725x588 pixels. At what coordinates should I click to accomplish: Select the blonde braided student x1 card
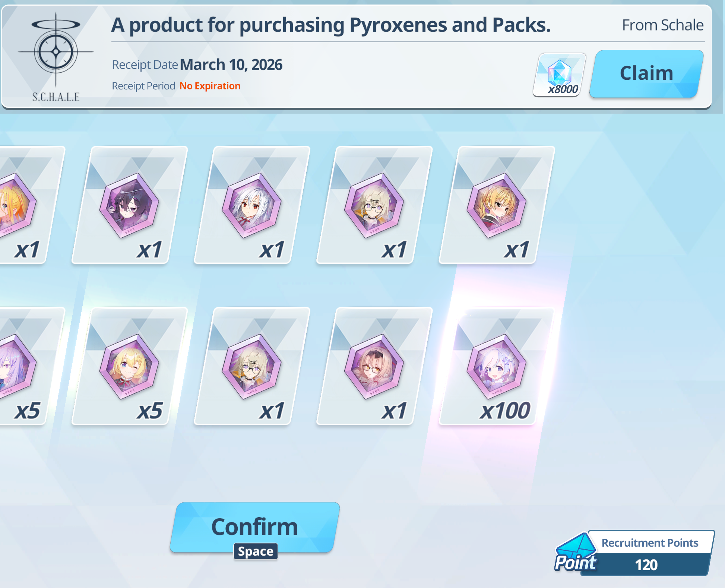pyautogui.click(x=497, y=205)
